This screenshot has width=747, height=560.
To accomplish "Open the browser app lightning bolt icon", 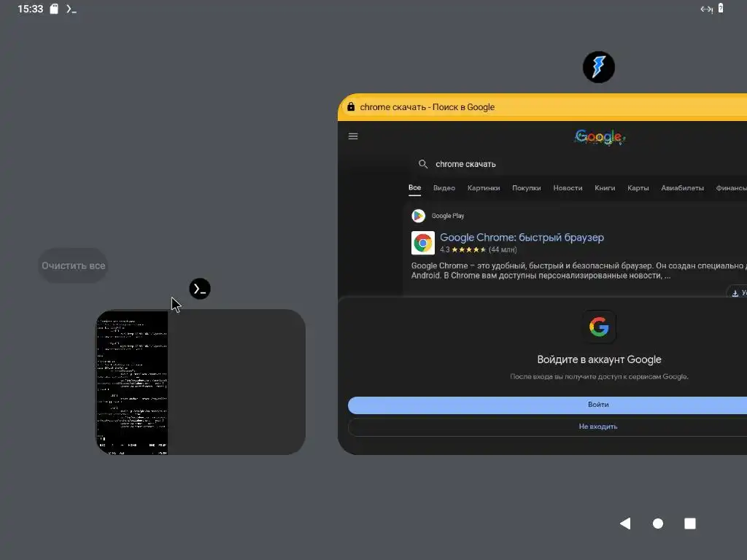I will click(598, 67).
